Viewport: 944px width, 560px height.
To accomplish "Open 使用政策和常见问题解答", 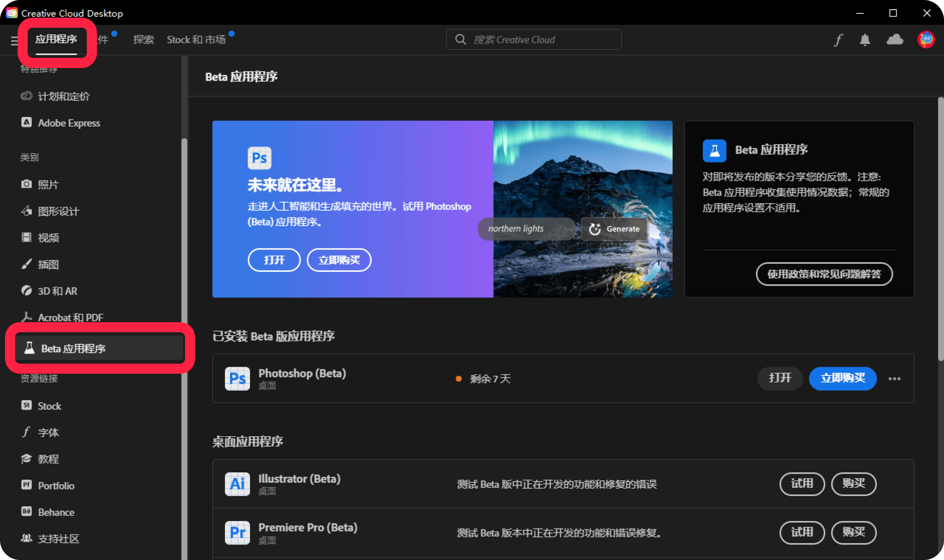I will (824, 274).
